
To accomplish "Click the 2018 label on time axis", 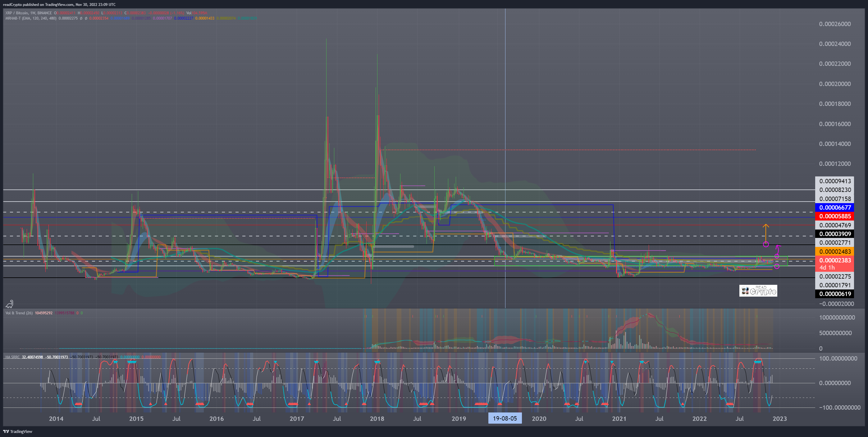I will pos(377,418).
